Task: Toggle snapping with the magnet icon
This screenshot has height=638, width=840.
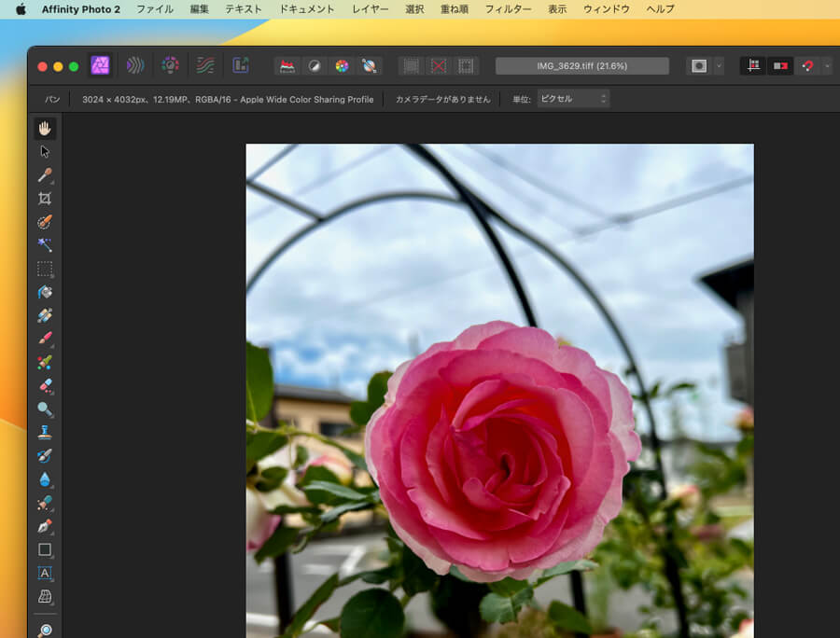Action: pyautogui.click(x=807, y=66)
